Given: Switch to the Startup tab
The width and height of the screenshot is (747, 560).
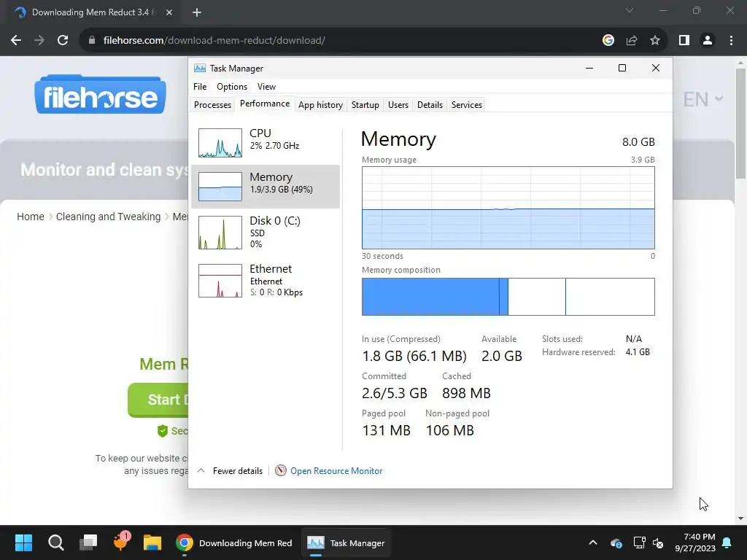Looking at the screenshot, I should [365, 105].
